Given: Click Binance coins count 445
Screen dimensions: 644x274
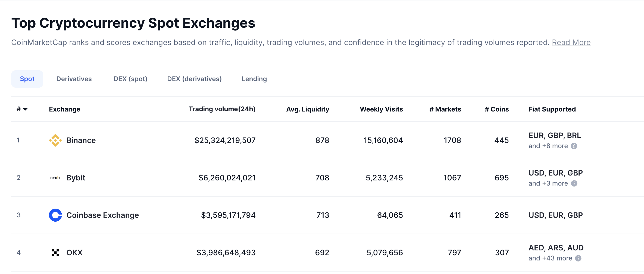Looking at the screenshot, I should (x=502, y=140).
